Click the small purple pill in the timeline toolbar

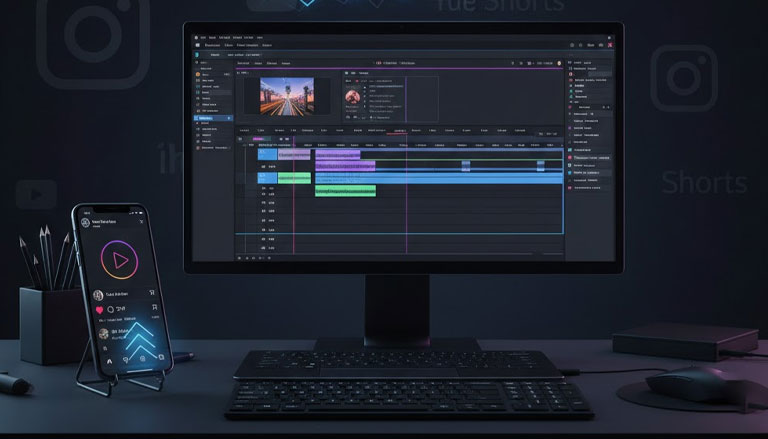click(257, 139)
